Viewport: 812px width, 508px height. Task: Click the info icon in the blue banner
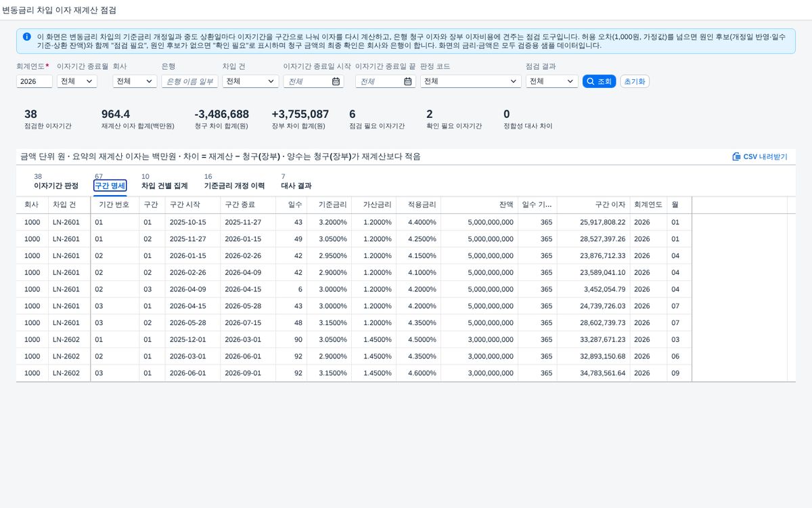[26, 37]
